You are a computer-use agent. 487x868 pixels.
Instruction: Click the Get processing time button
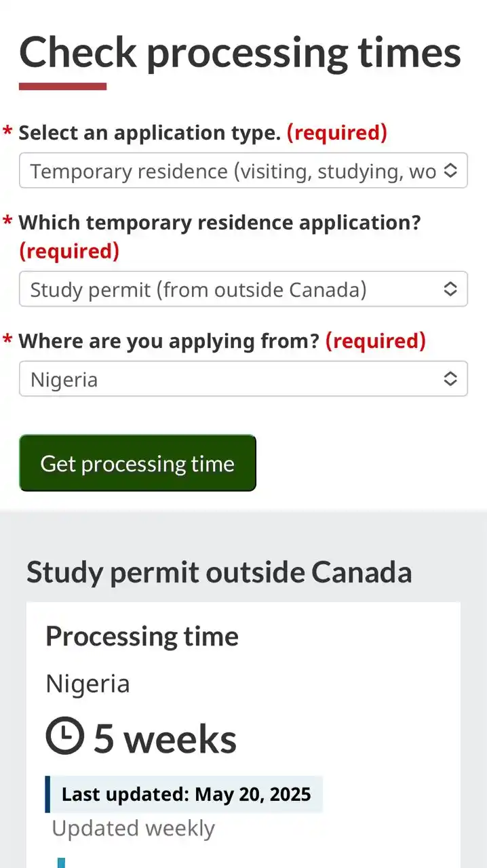[138, 463]
